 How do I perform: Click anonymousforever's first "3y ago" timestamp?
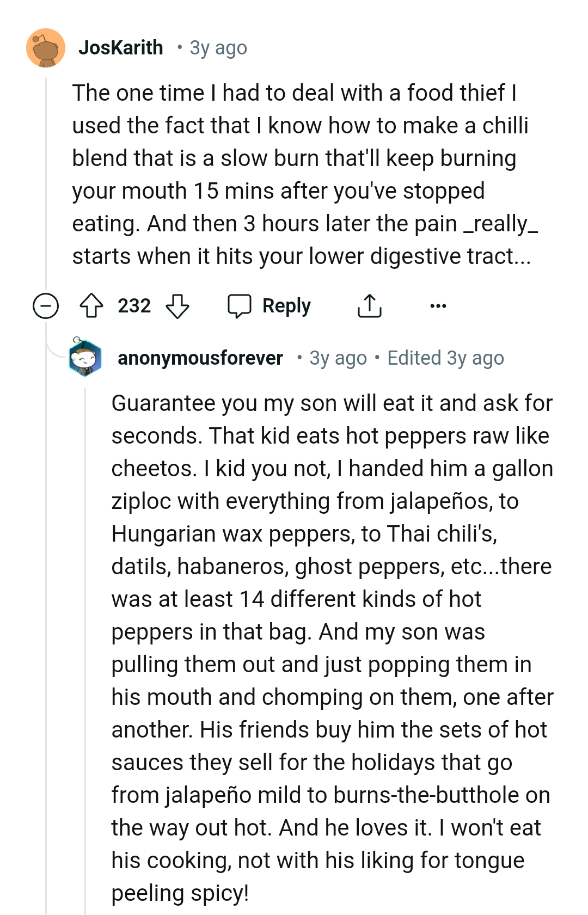[338, 358]
